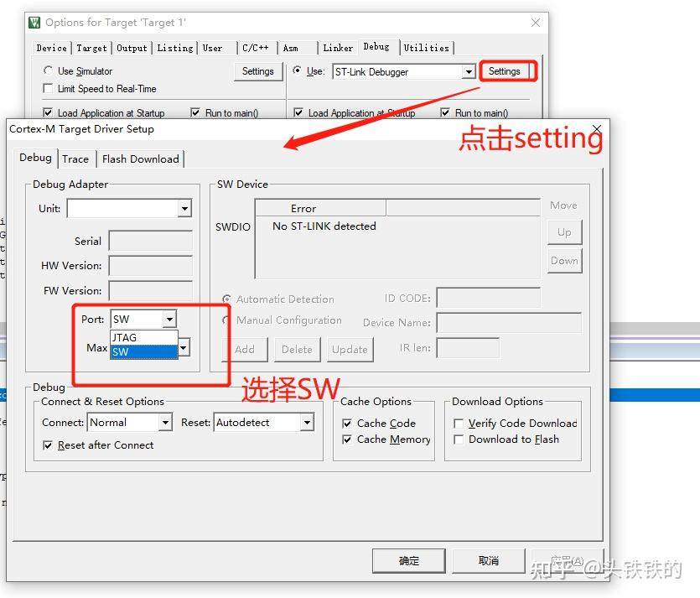700x598 pixels.
Task: Switch to the Flash Download tab
Action: pos(140,159)
